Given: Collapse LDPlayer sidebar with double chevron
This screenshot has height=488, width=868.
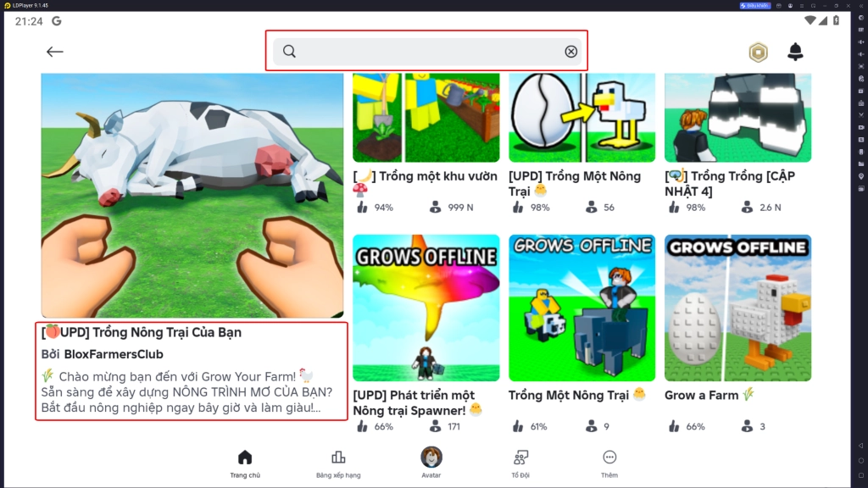Looking at the screenshot, I should click(x=861, y=6).
